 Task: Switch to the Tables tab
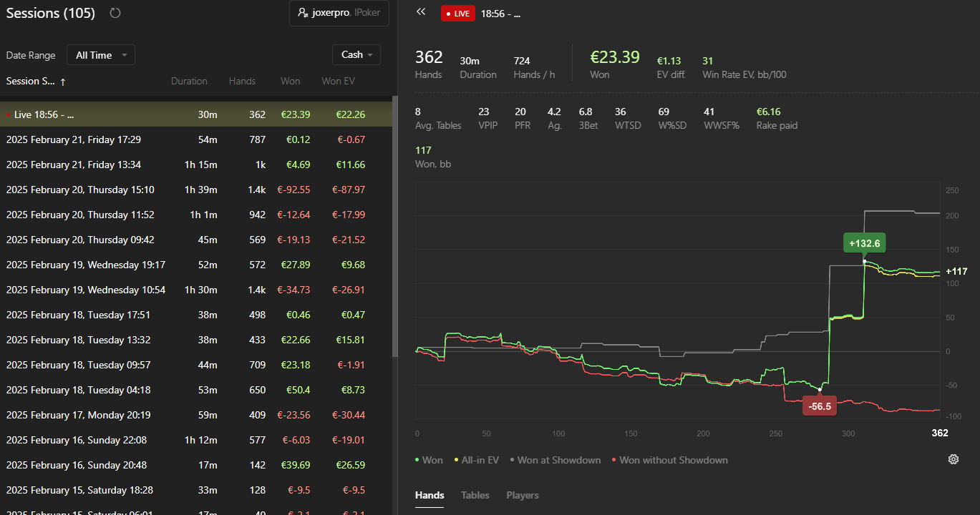(x=475, y=495)
